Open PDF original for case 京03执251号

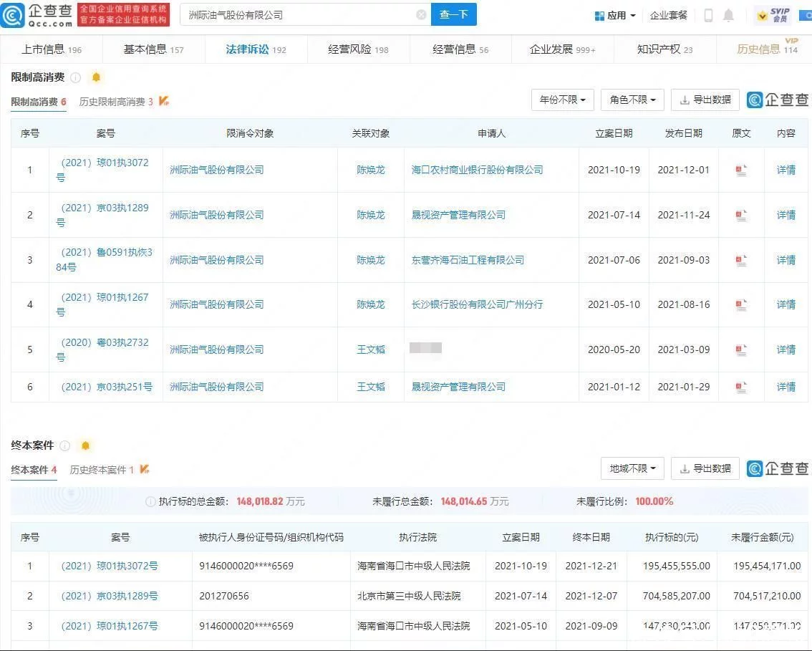tap(741, 387)
